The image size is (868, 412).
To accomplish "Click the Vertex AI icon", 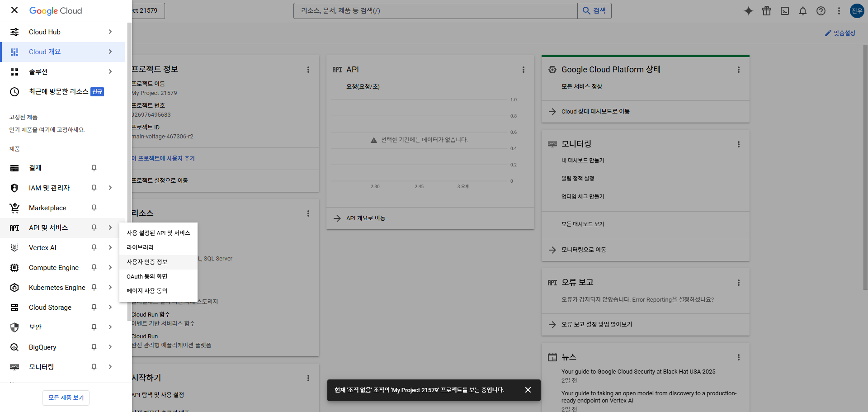I will 14,247.
